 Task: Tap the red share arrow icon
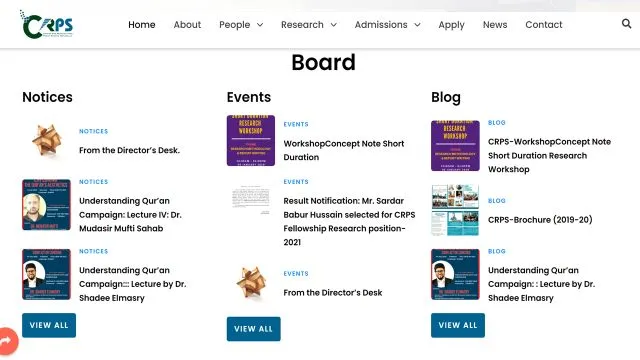pyautogui.click(x=7, y=341)
